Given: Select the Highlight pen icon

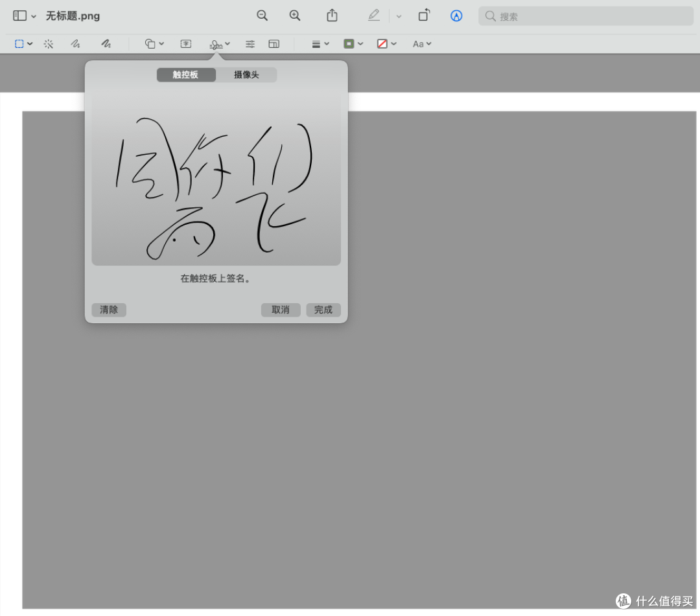Looking at the screenshot, I should point(374,16).
